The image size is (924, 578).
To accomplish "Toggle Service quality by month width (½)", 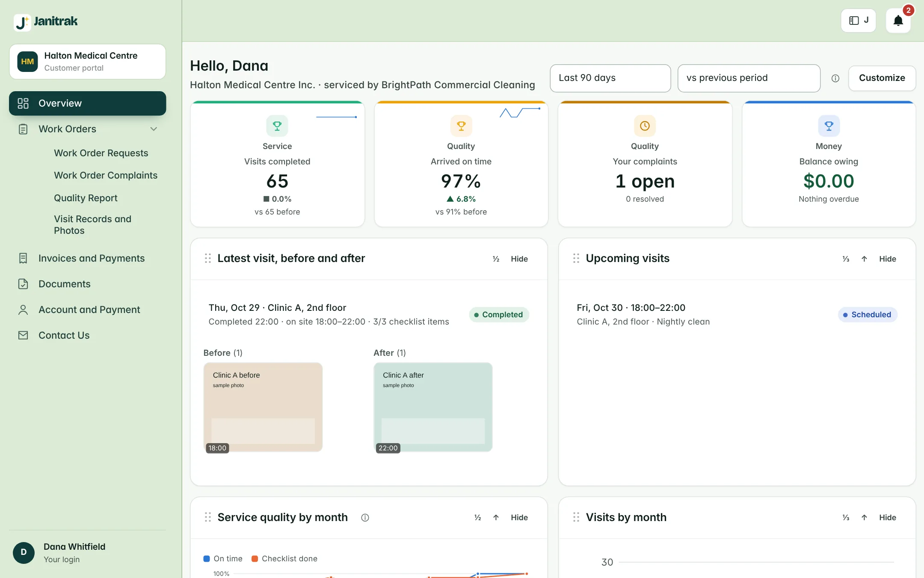I will [x=477, y=518].
